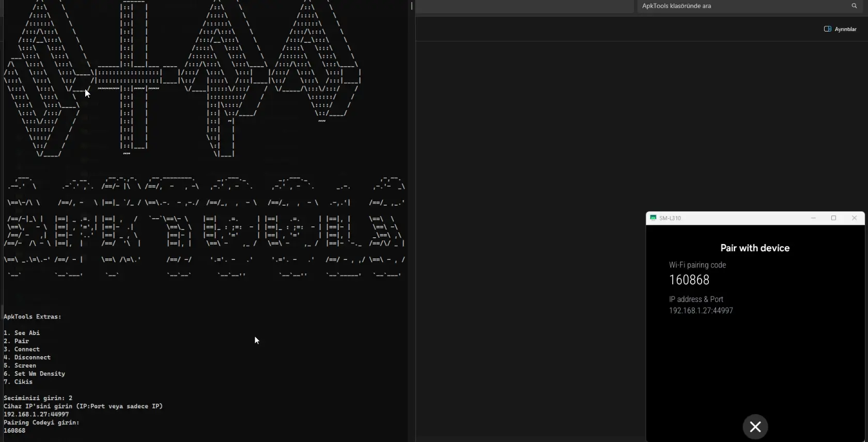Click the 'Pair with device' heading

click(x=755, y=248)
